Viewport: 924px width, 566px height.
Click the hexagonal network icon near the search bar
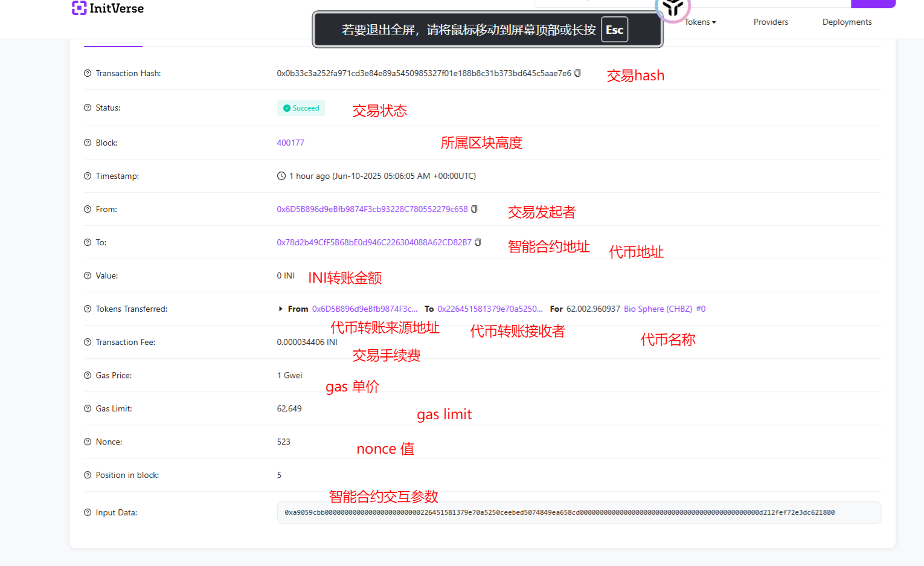point(672,8)
